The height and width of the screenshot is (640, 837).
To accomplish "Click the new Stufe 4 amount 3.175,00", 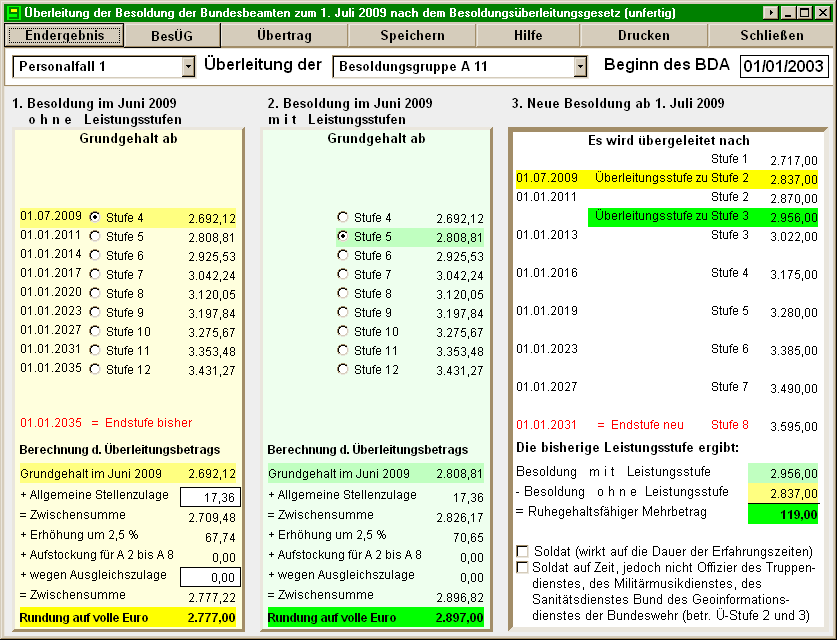I will tap(794, 274).
